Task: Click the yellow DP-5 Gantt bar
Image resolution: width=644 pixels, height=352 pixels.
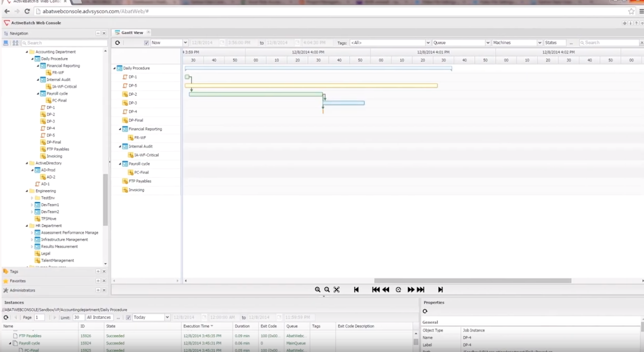Action: (311, 86)
